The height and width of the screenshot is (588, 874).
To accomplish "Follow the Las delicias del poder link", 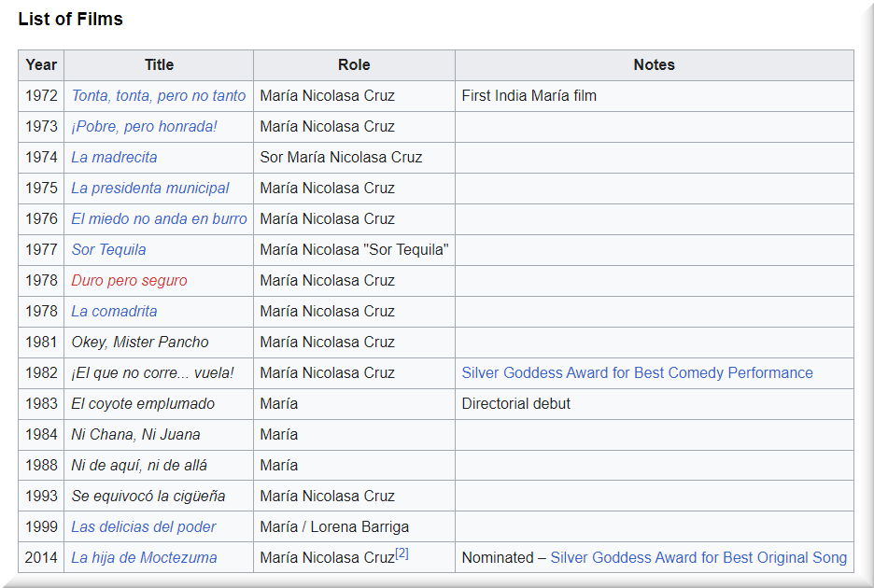I will (x=144, y=527).
